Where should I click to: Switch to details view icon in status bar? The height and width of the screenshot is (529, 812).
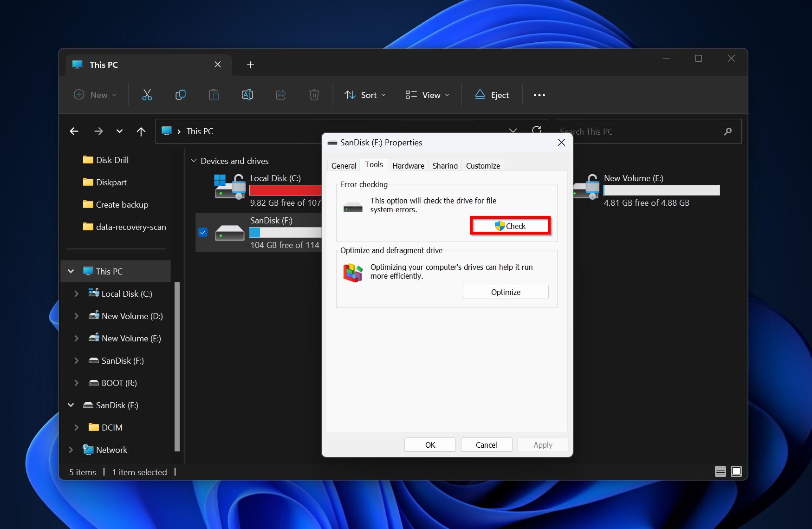coord(720,471)
